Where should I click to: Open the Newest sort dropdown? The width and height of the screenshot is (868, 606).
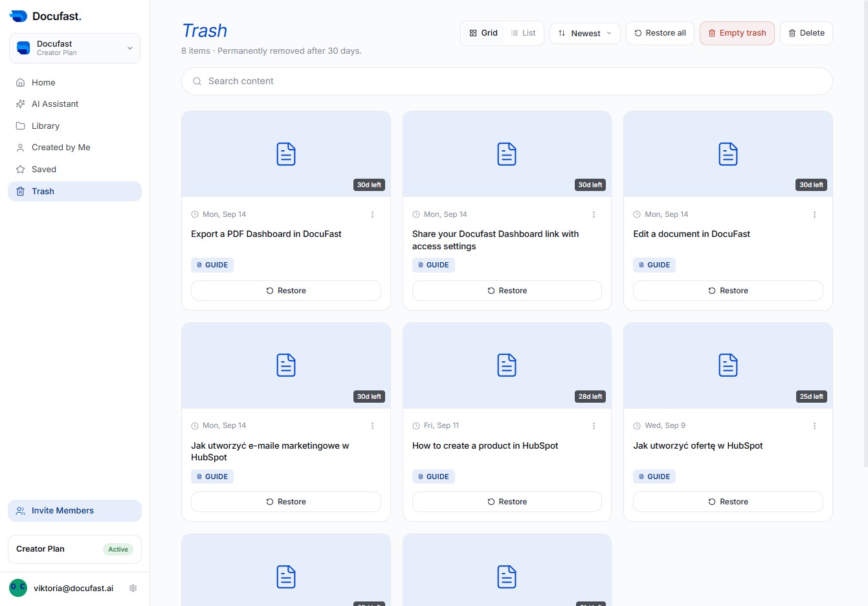tap(585, 33)
